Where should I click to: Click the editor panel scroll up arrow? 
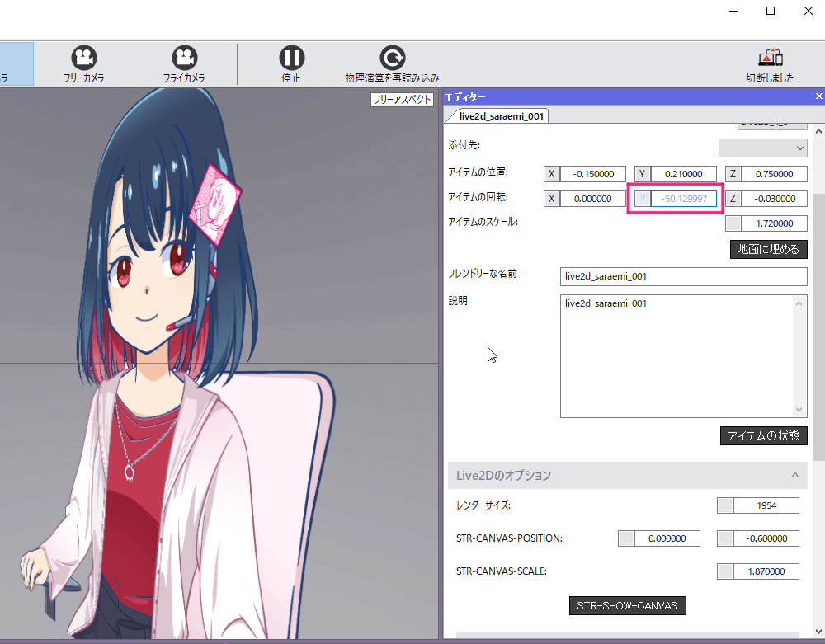tap(818, 131)
